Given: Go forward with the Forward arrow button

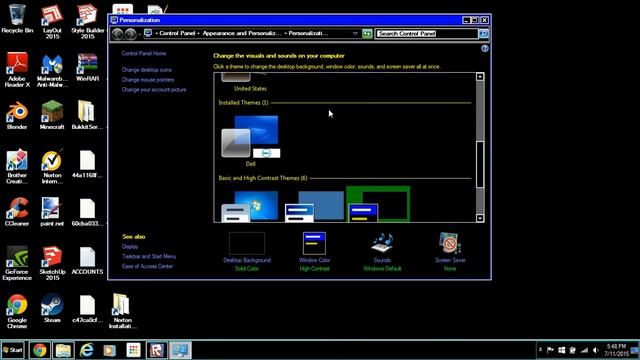Looking at the screenshot, I should 130,34.
